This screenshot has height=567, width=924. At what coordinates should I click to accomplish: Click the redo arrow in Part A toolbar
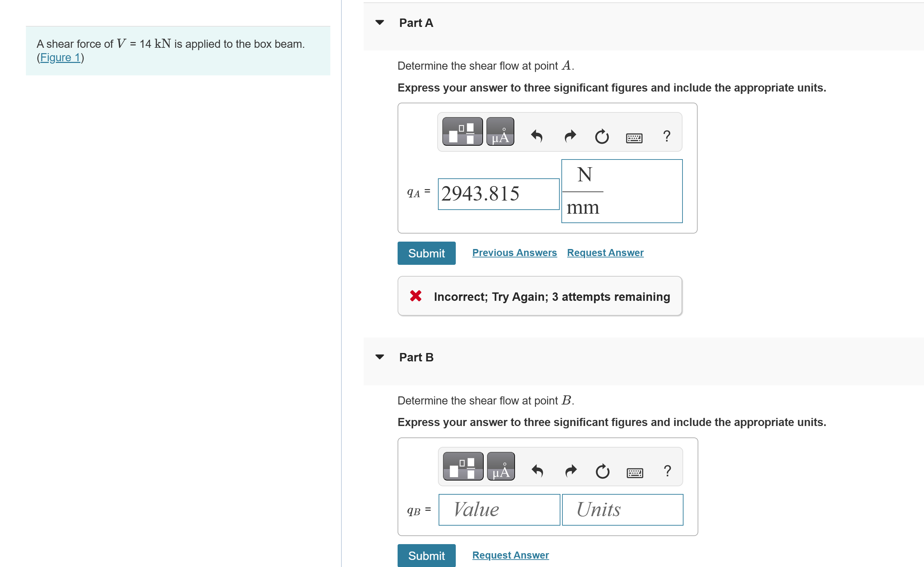(x=570, y=136)
